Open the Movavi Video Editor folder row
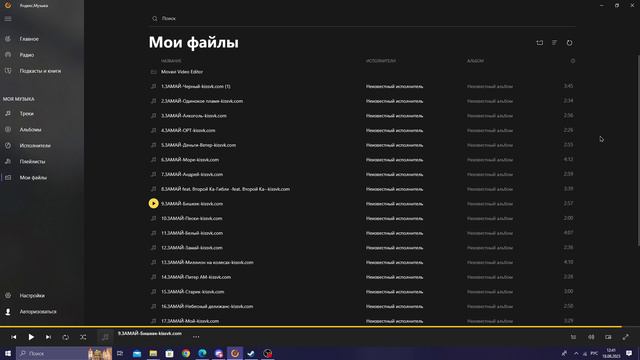This screenshot has height=360, width=640. click(362, 72)
